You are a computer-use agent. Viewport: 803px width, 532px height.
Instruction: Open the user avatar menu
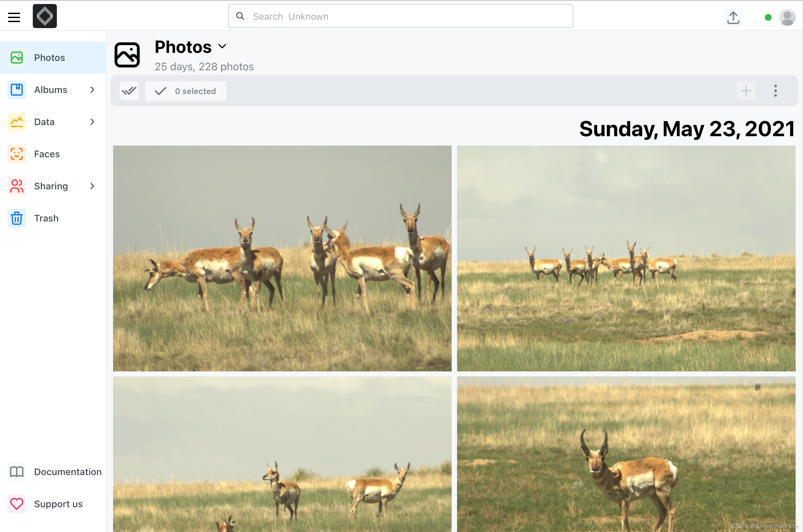click(787, 17)
